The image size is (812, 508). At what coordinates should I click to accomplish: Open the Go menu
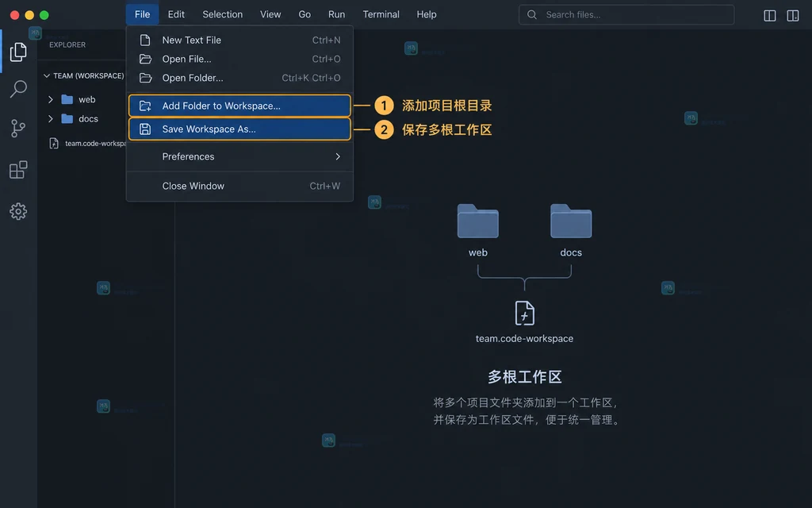(304, 14)
